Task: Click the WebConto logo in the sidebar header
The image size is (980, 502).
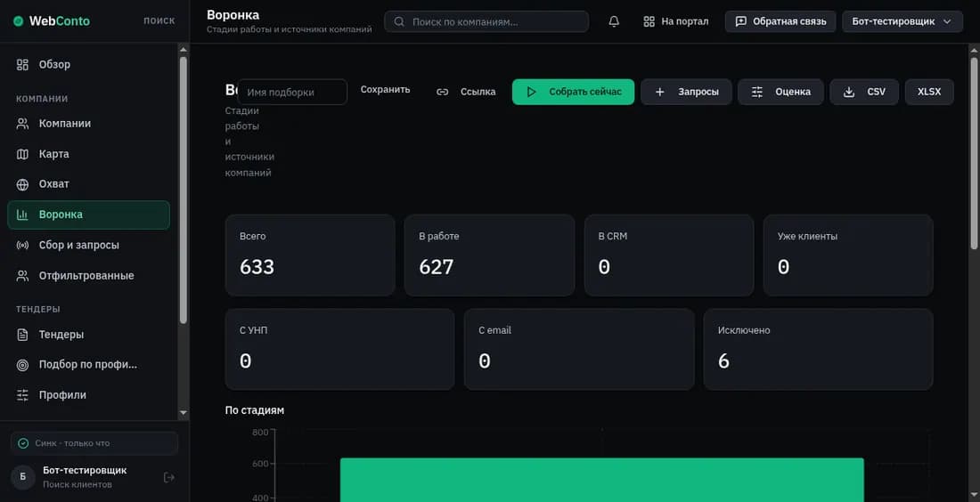Action: (52, 21)
